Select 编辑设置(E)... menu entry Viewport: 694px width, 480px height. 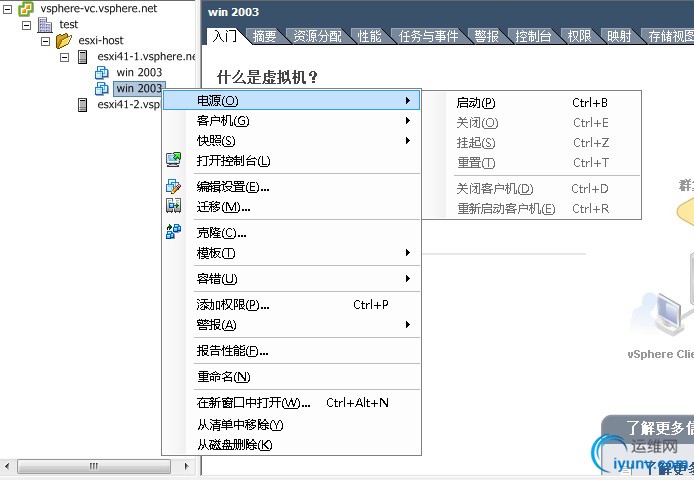pos(292,187)
